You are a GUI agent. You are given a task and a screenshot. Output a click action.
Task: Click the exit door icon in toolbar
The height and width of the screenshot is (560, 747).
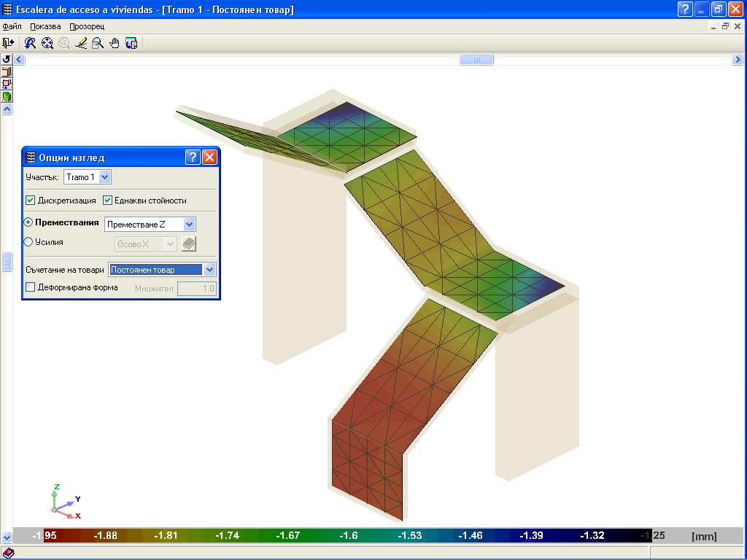tap(8, 43)
